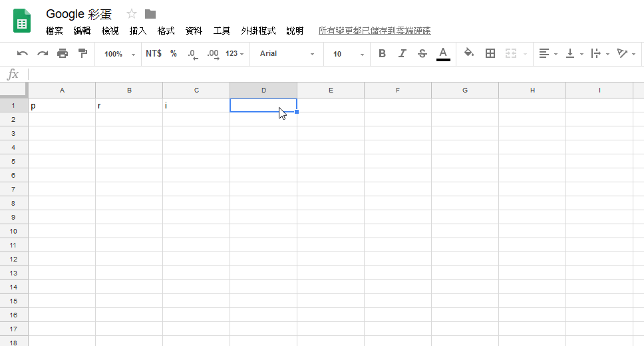The height and width of the screenshot is (346, 644).
Task: Expand the 100% zoom dropdown
Action: (120, 54)
